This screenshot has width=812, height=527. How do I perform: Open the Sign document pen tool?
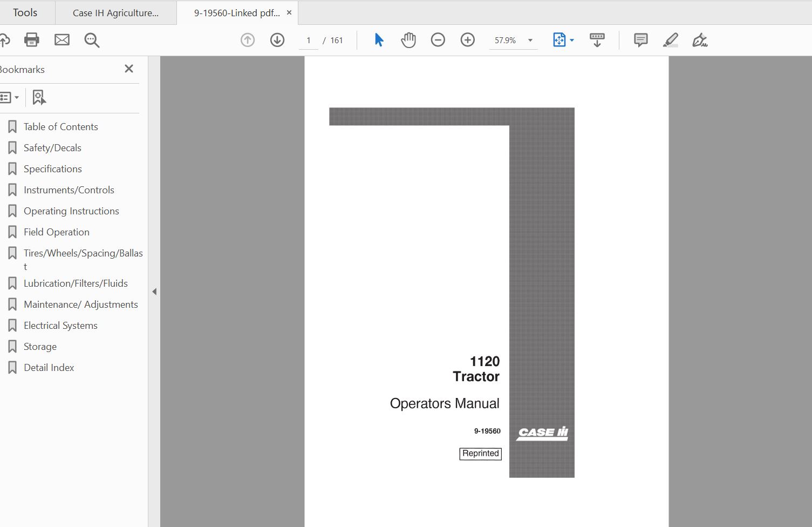pos(700,40)
